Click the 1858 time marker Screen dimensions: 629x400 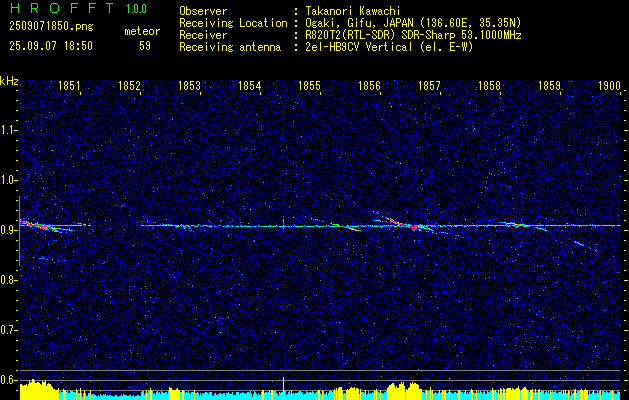click(489, 85)
